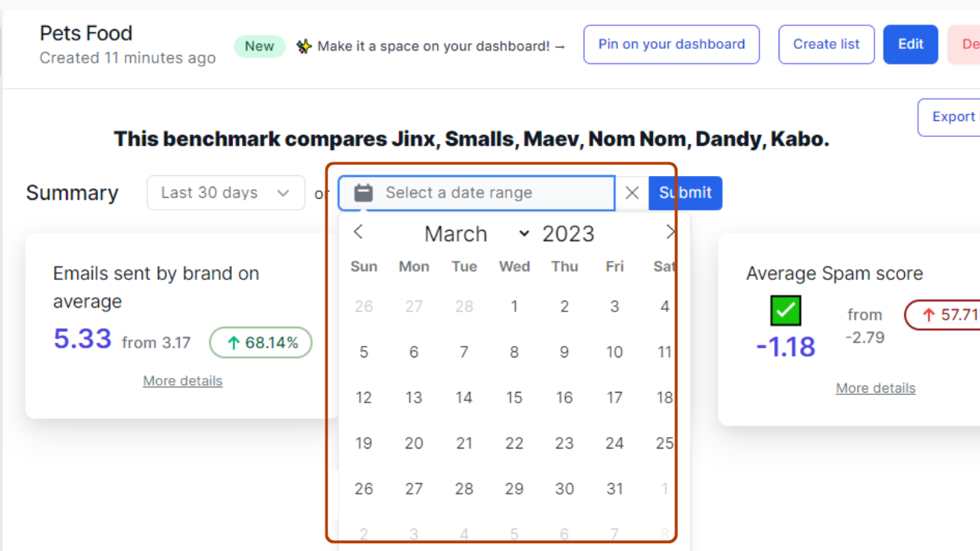
Task: Select March 29 in the calendar
Action: pyautogui.click(x=514, y=488)
